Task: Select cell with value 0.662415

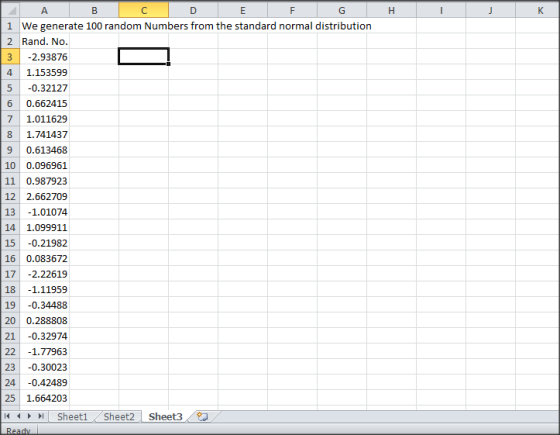Action: click(x=45, y=104)
